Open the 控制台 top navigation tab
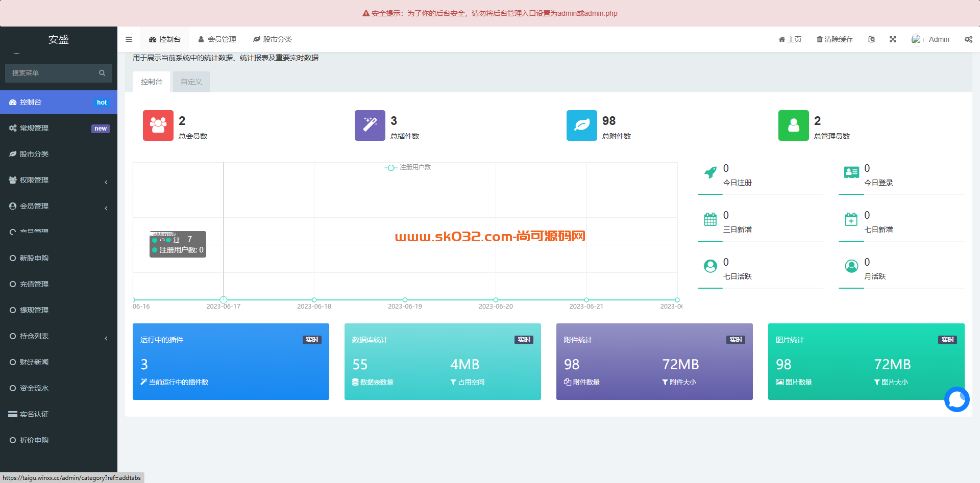The height and width of the screenshot is (483, 980). point(165,39)
